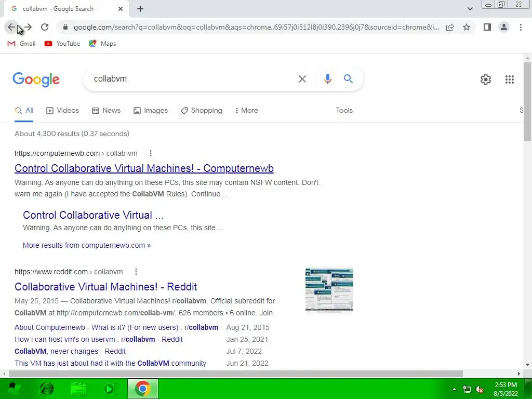Switch to the Images tab

[151, 110]
